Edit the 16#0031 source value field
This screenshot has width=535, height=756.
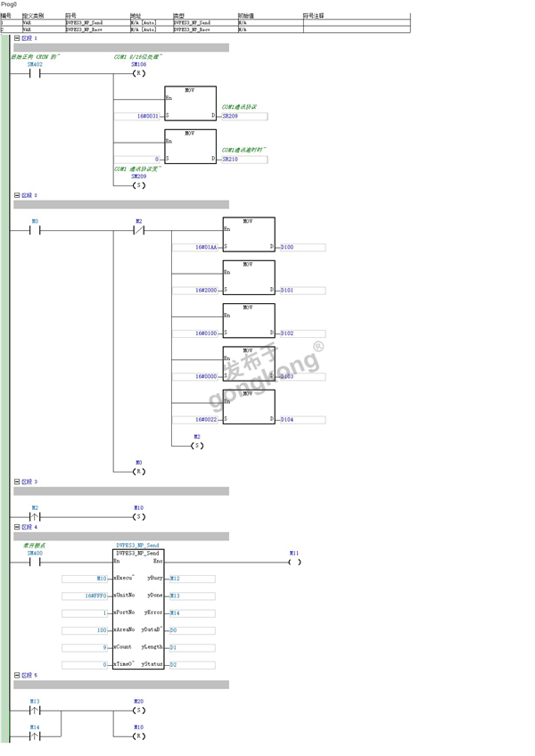pos(137,116)
